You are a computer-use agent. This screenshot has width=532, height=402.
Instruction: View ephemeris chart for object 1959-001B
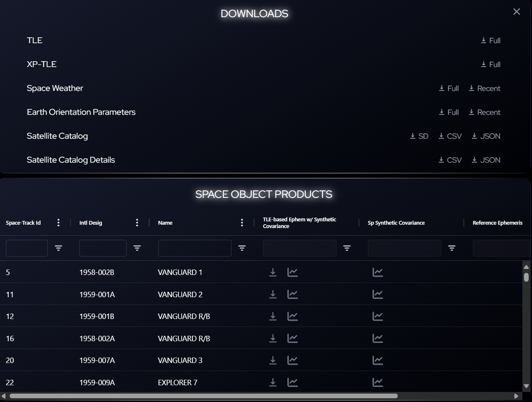[x=292, y=316]
